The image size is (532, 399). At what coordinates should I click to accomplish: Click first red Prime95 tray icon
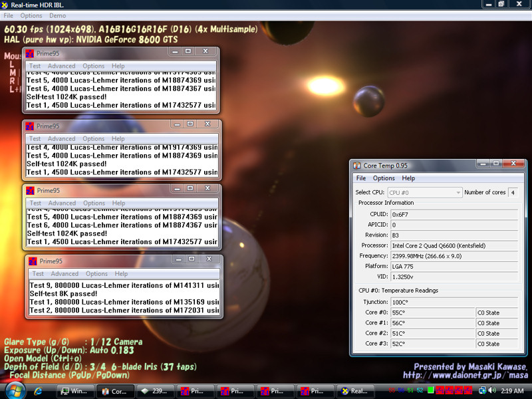click(x=440, y=390)
